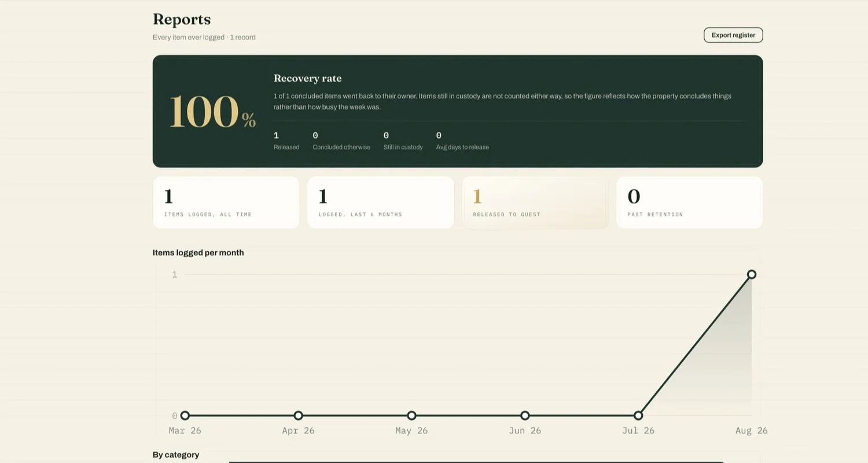This screenshot has width=868, height=463.
Task: Click the Jul 26 chart data point
Action: click(638, 416)
